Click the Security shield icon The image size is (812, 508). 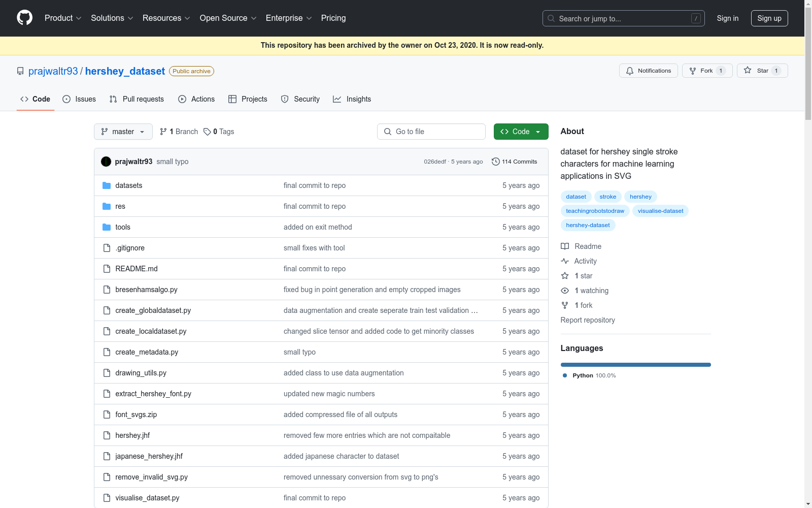tap(285, 99)
